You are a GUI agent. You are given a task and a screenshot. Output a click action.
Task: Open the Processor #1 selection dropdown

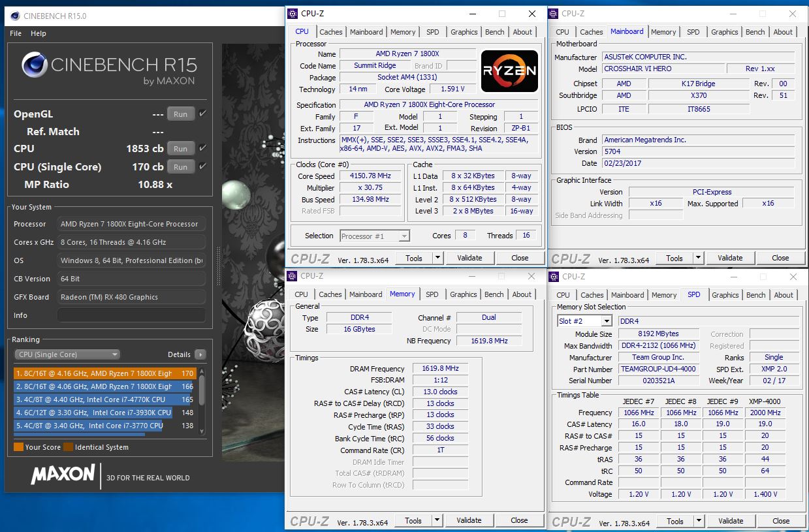click(x=375, y=236)
